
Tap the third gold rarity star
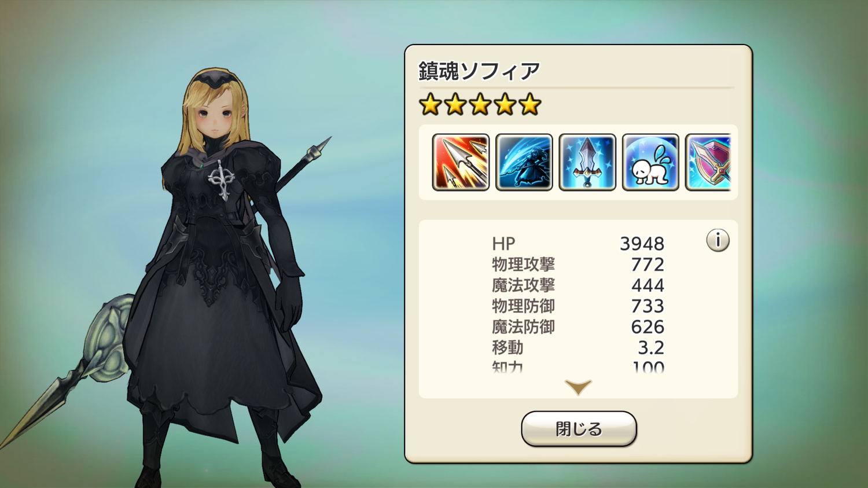point(480,105)
